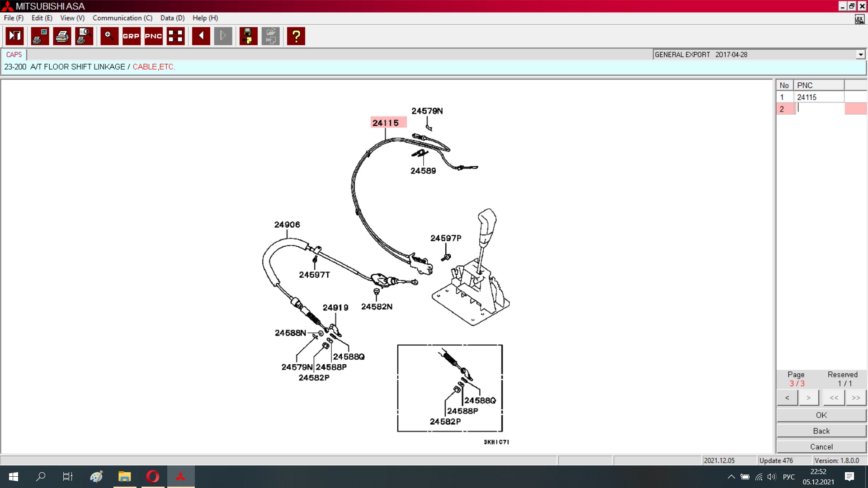Activate the zoom magnifier tool
Screen dimensions: 868x488
click(x=109, y=36)
